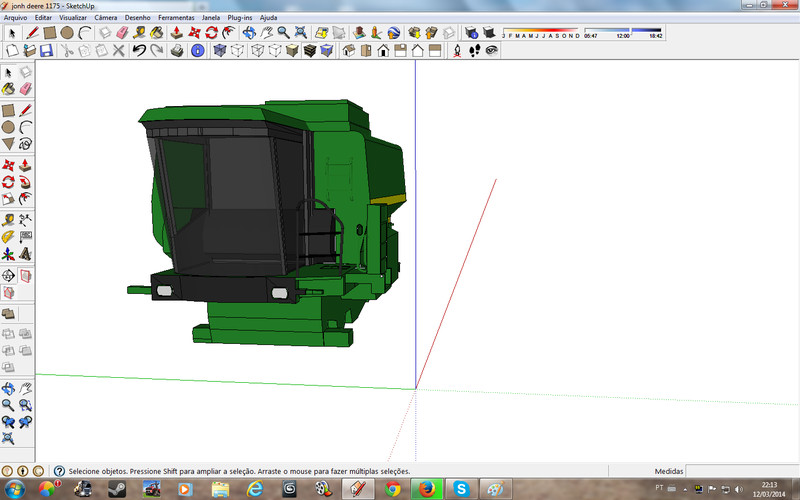Switch to Iso view
This screenshot has height=500, width=800.
[348, 50]
